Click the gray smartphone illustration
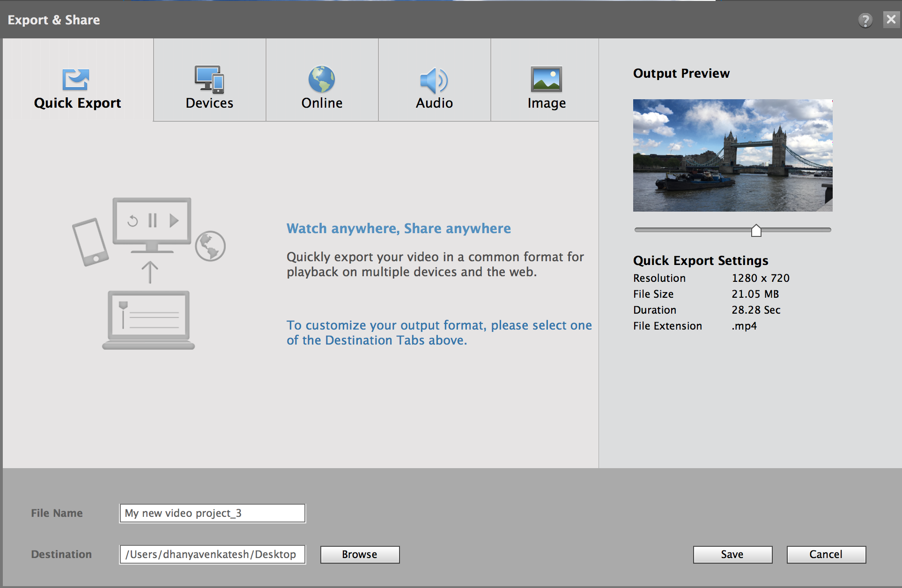 click(90, 242)
